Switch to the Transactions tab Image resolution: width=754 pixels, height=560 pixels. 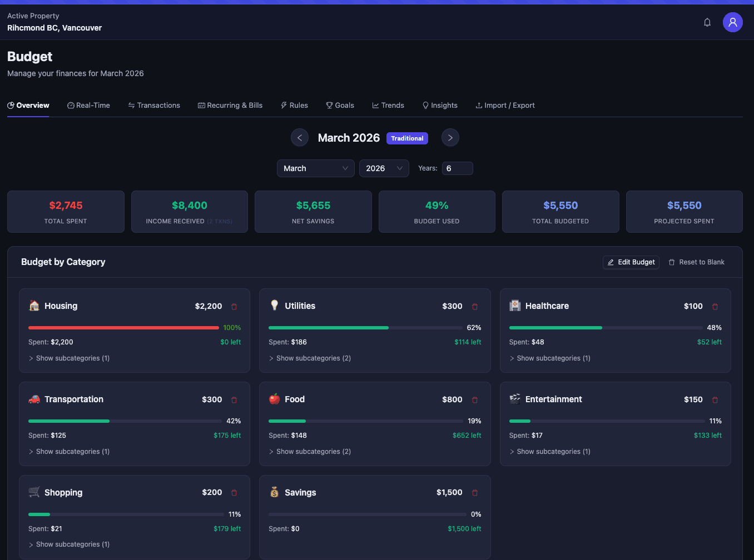click(x=154, y=106)
